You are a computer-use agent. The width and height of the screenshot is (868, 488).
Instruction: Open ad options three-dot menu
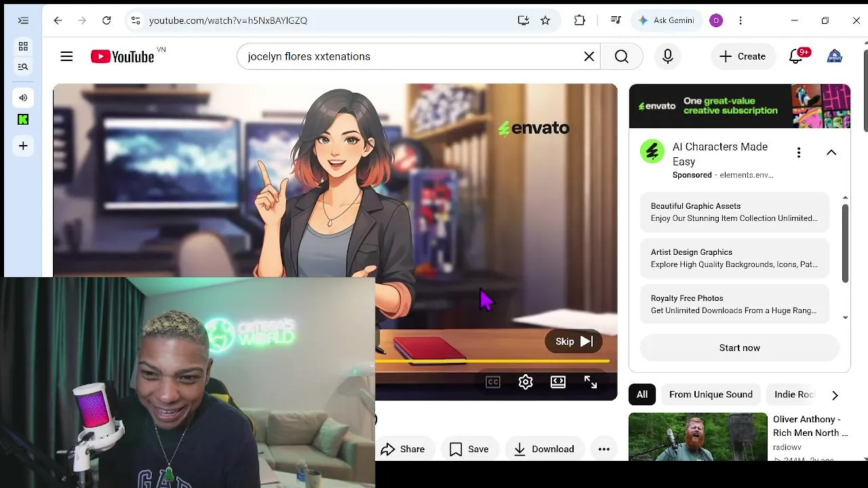tap(799, 152)
